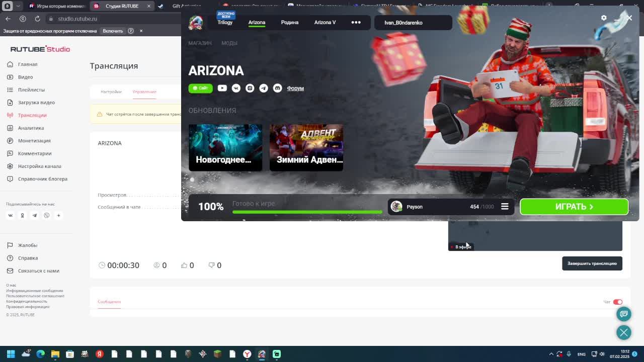Open Аналитика in sidebar

pyautogui.click(x=31, y=128)
